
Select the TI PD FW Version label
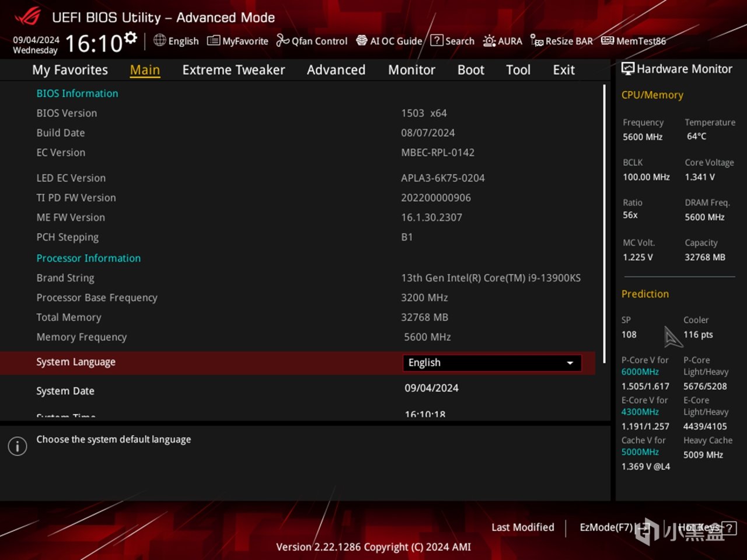[x=76, y=198]
